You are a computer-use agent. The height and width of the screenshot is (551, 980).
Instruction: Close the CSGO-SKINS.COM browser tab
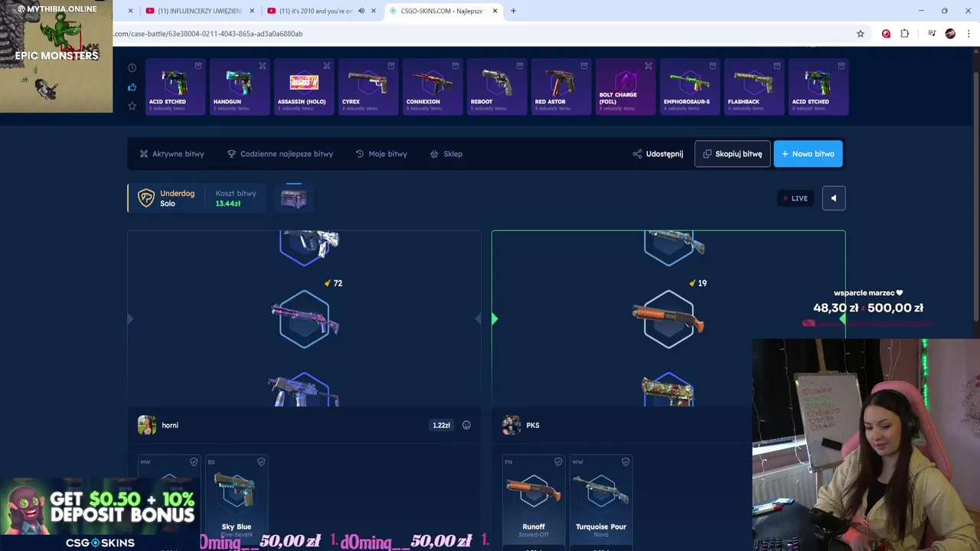[495, 11]
